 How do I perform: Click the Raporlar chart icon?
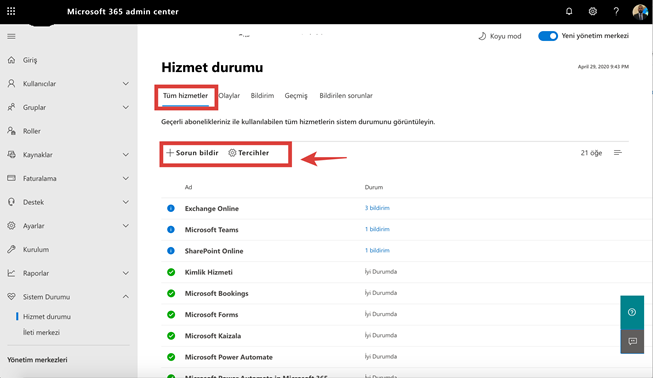point(11,273)
